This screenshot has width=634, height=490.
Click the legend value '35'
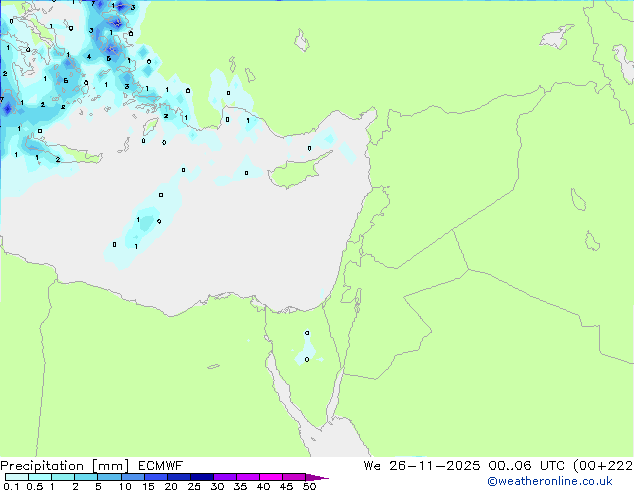240,486
